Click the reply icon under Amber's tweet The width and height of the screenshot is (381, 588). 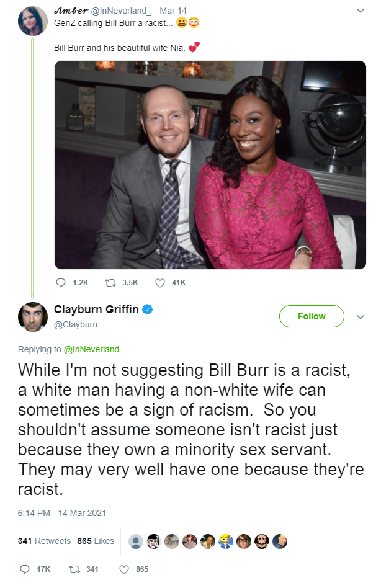61,282
